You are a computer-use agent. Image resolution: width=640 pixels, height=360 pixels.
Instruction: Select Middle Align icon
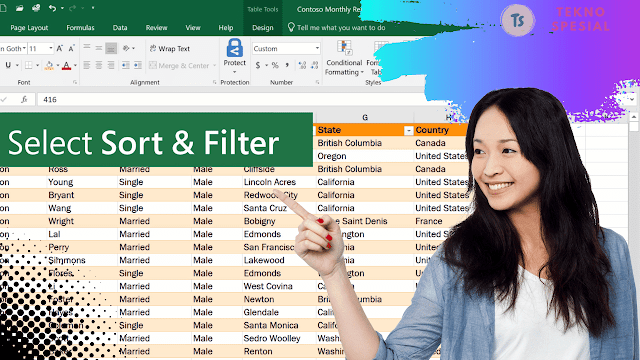point(99,48)
